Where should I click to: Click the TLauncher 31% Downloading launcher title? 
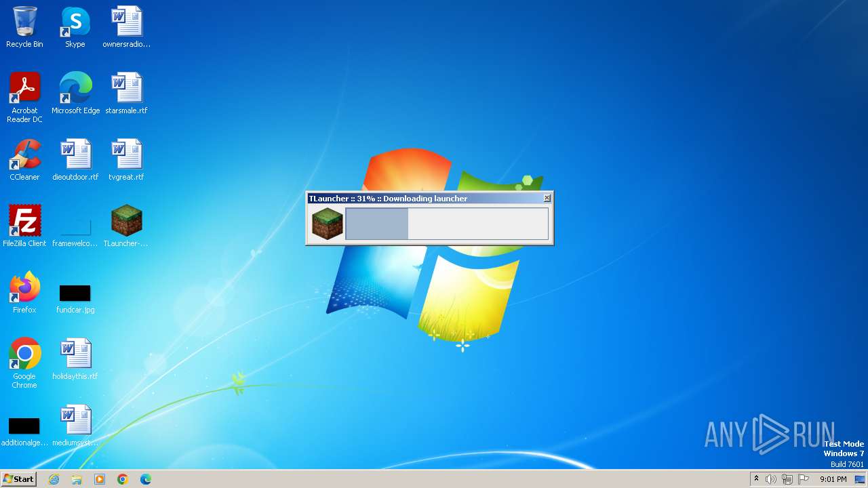[388, 199]
